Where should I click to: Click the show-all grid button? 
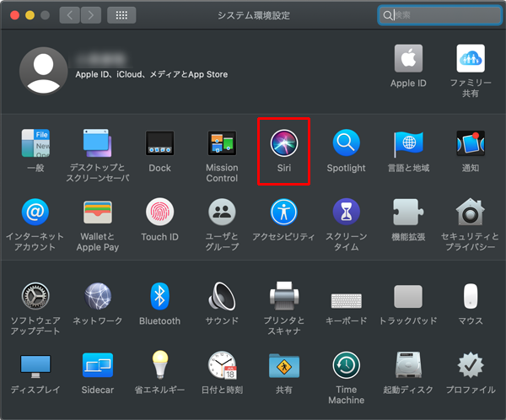pyautogui.click(x=121, y=15)
